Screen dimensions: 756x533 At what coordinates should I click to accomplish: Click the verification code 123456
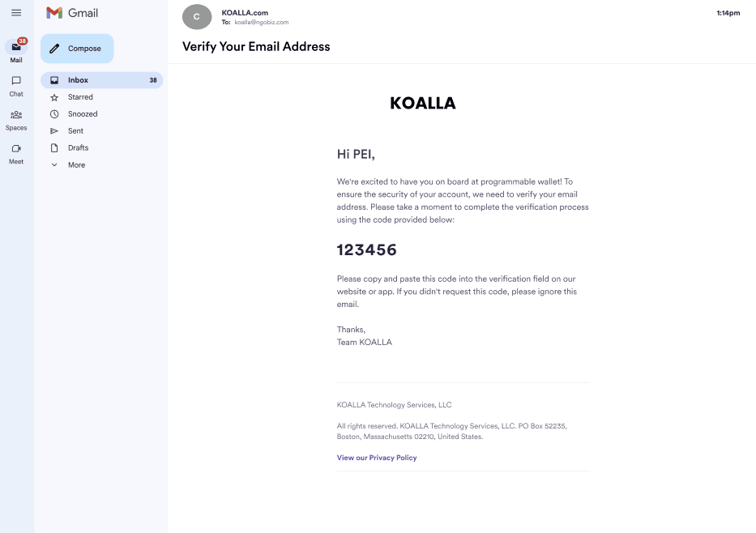(x=366, y=249)
